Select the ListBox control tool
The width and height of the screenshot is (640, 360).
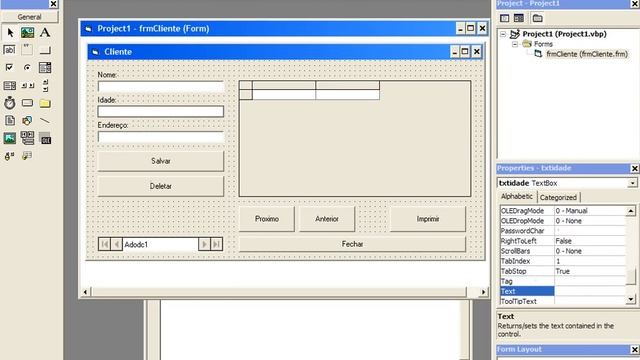point(10,85)
